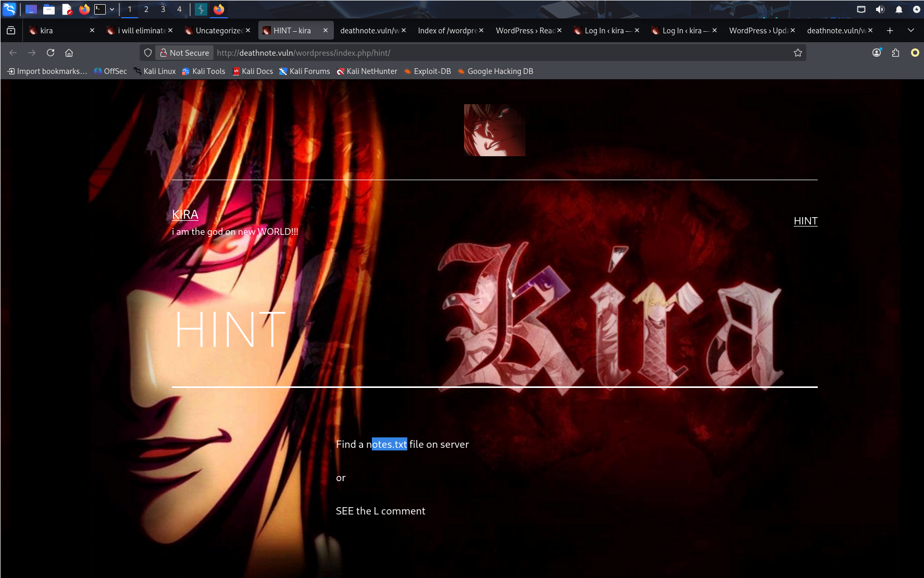This screenshot has width=924, height=578.
Task: Switch to the Index of /wordpress tab
Action: point(447,31)
